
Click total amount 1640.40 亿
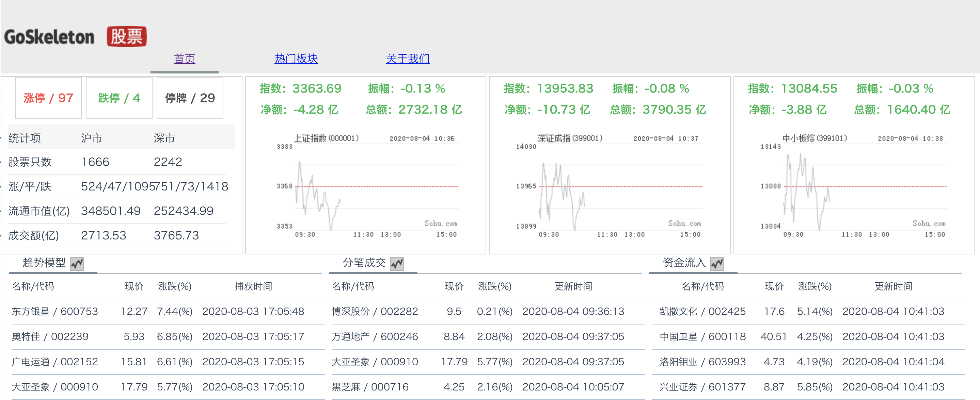pyautogui.click(x=918, y=110)
